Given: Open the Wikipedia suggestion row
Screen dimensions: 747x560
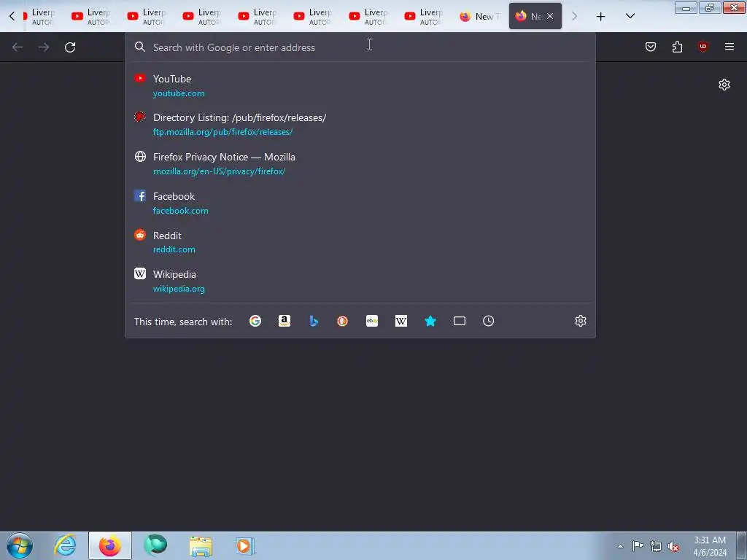Looking at the screenshot, I should pyautogui.click(x=360, y=281).
